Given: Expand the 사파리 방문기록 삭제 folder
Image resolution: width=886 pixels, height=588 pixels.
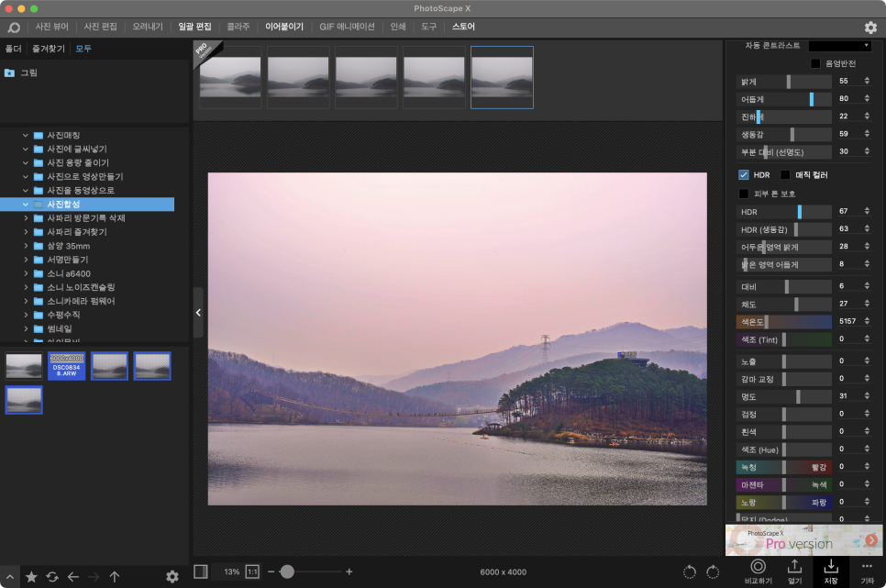Looking at the screenshot, I should [x=26, y=218].
